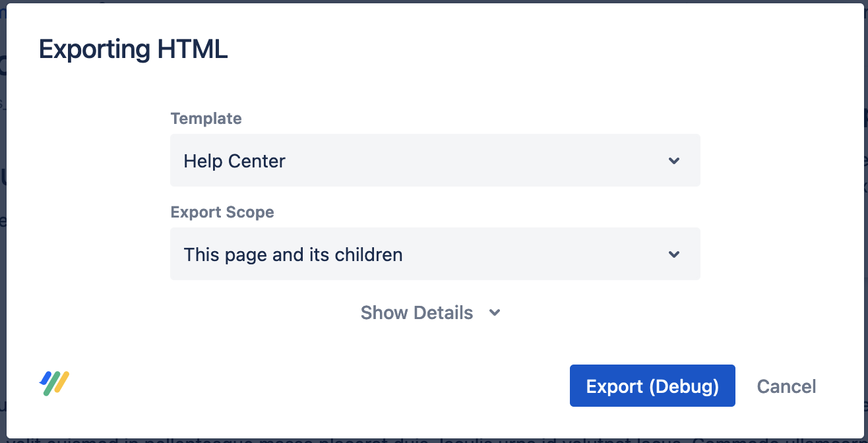
Task: Click the colorful striped logo icon
Action: tap(54, 383)
